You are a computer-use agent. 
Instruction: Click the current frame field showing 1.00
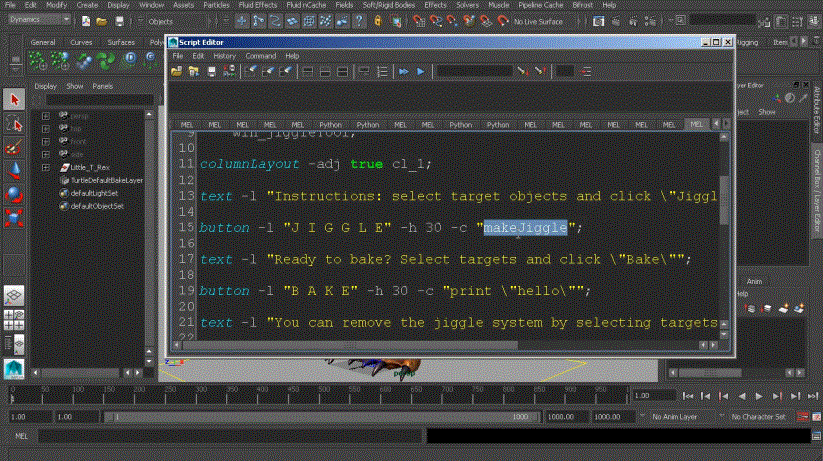point(654,396)
